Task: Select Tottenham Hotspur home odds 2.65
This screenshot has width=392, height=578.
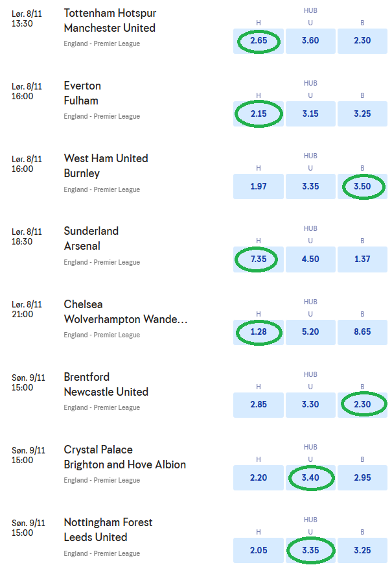Action: pos(258,42)
